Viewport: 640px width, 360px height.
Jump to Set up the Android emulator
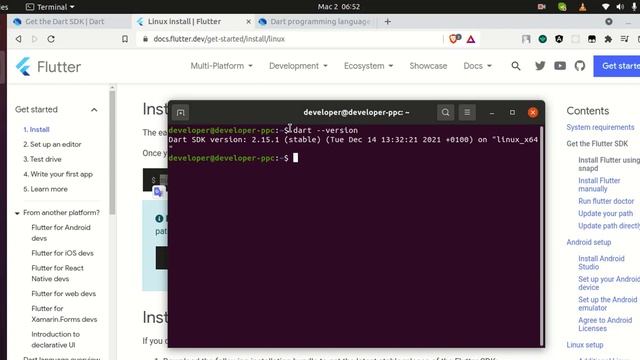[607, 304]
